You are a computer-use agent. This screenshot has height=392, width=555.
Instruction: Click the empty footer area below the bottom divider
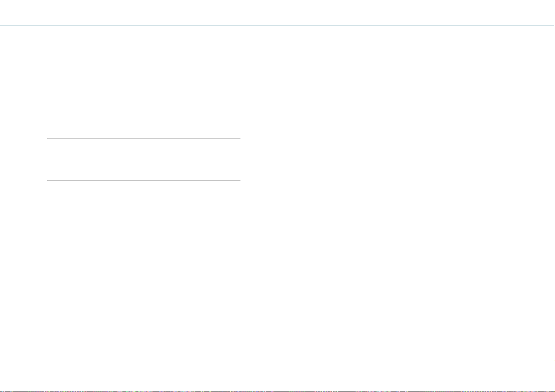278,375
